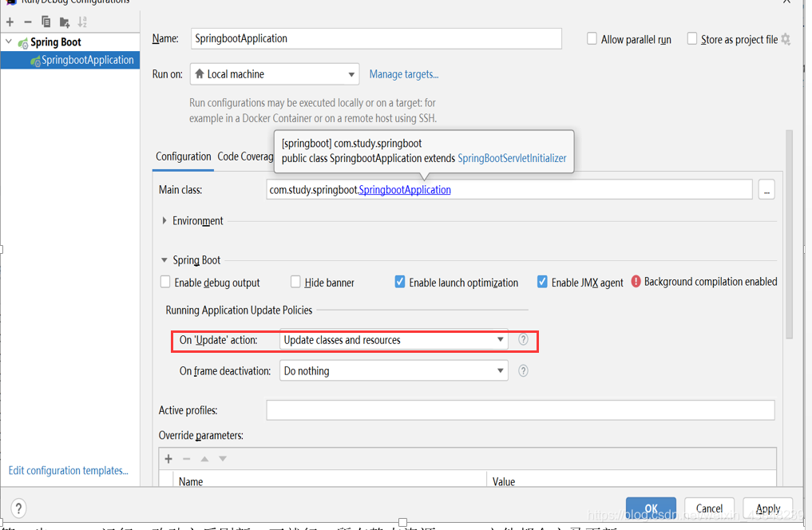Click the Main class input field
This screenshot has height=530, width=812.
509,190
